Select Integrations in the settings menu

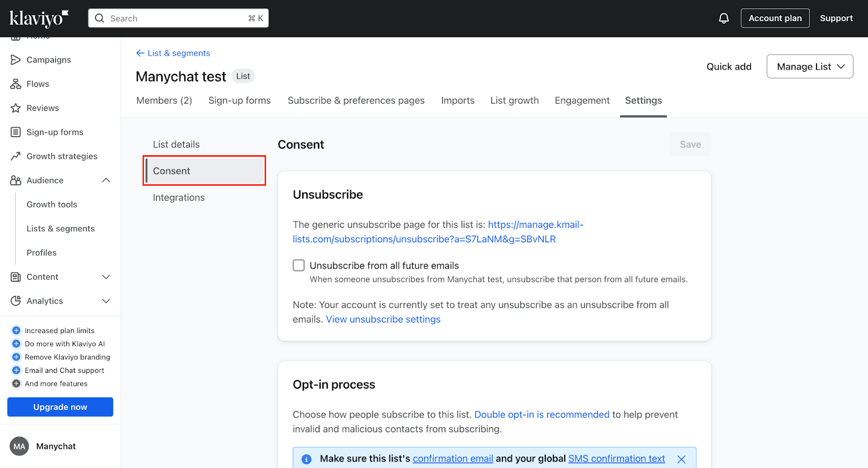coord(178,198)
